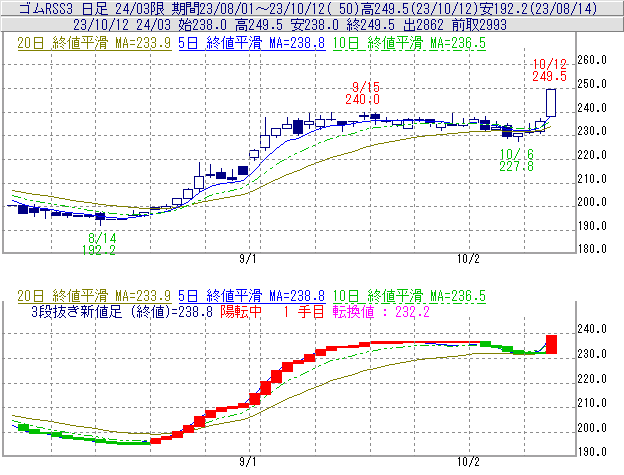Screen dimensions: 624x475
Task: Click the 20日 終値平滑 MA=233.9 legend in lower chart
Action: coord(94,296)
